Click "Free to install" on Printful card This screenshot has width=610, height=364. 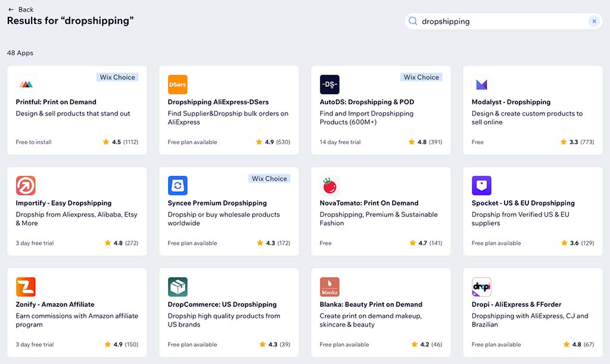click(x=33, y=142)
